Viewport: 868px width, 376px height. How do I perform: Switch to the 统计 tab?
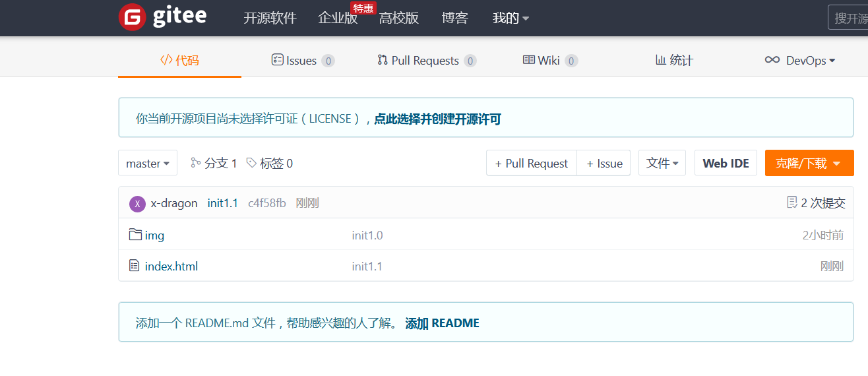coord(674,60)
